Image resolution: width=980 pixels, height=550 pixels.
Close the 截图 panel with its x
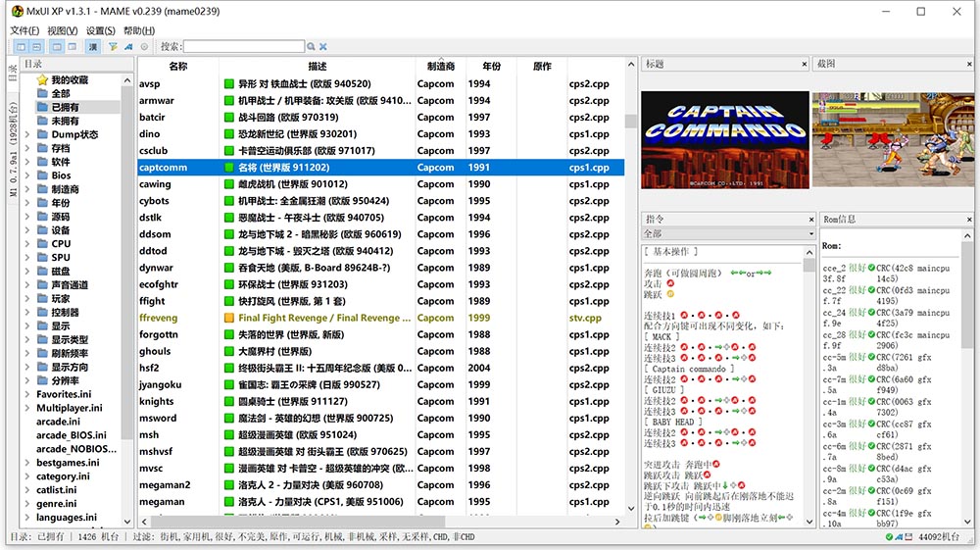pos(969,65)
